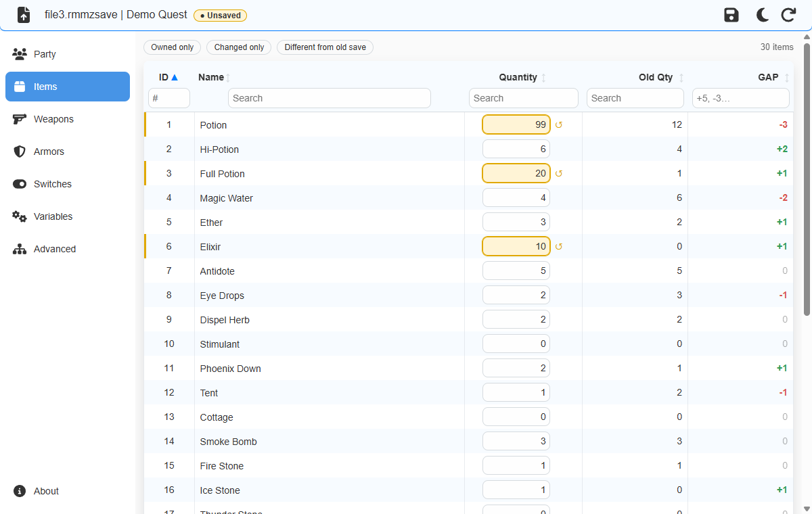Click the About info icon
The width and height of the screenshot is (812, 514).
pos(20,491)
